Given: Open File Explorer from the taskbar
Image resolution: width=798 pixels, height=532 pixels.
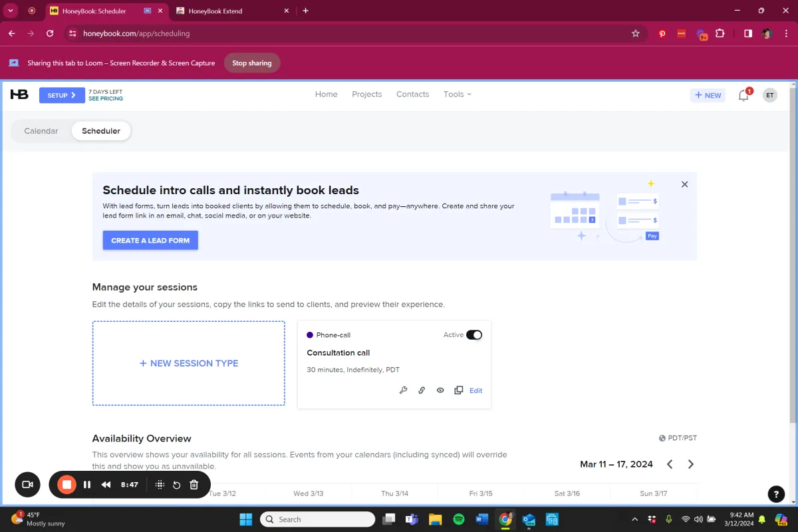Looking at the screenshot, I should 436,519.
